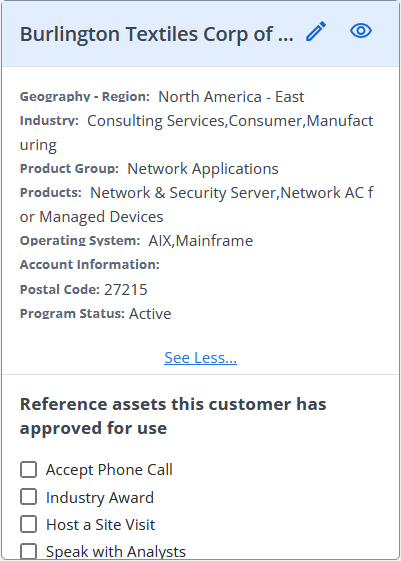
Task: Click the Network Applications product group value
Action: coord(203,169)
